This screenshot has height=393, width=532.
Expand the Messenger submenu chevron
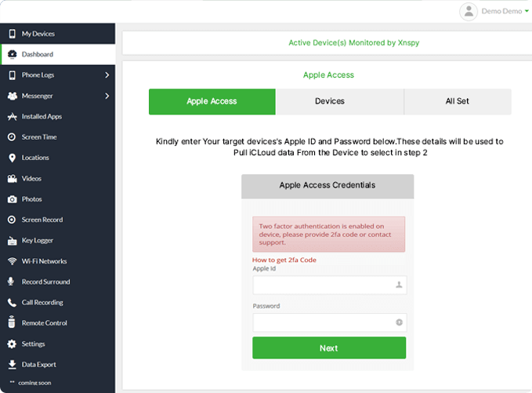(x=107, y=96)
